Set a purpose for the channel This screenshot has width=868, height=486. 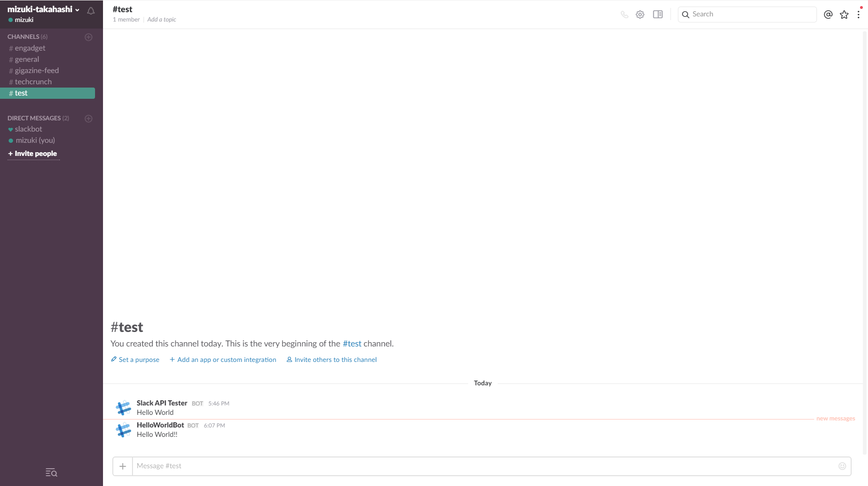pyautogui.click(x=139, y=360)
